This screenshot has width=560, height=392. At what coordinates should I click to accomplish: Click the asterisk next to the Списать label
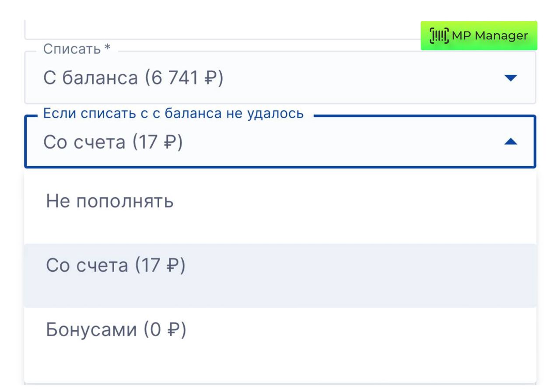pos(107,48)
